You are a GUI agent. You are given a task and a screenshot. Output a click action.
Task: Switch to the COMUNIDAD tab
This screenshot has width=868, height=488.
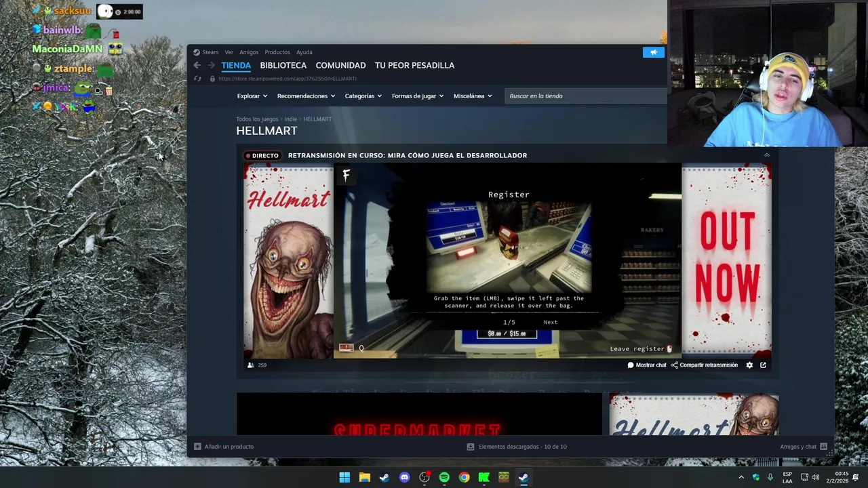click(x=340, y=65)
